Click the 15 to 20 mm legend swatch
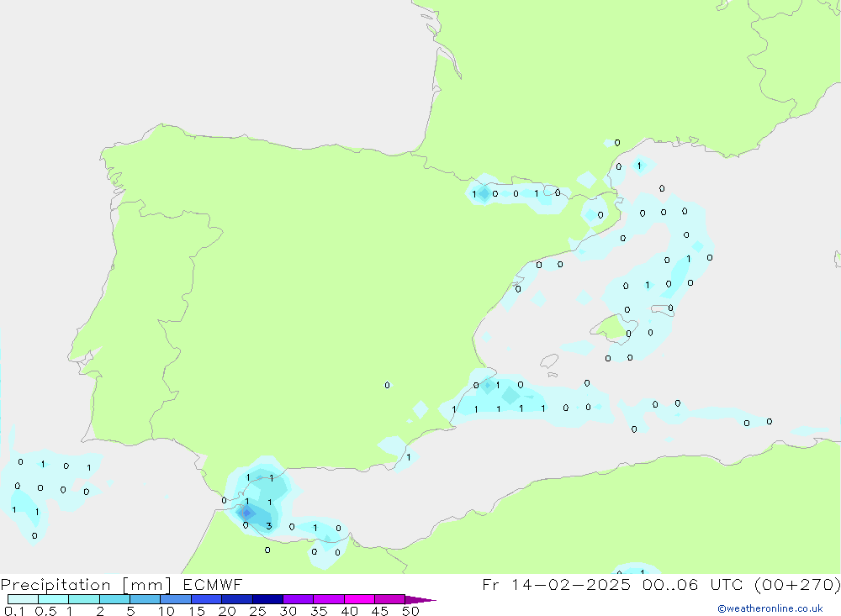 207,599
